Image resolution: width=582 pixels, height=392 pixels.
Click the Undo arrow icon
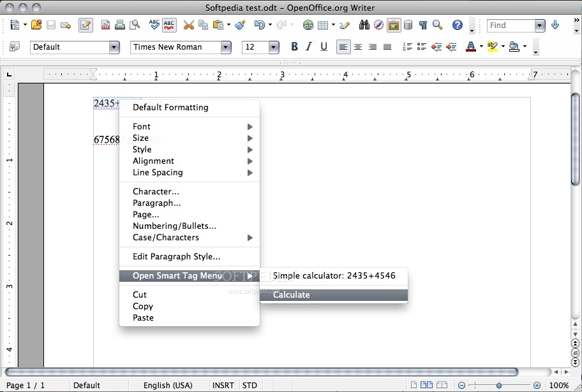[260, 25]
